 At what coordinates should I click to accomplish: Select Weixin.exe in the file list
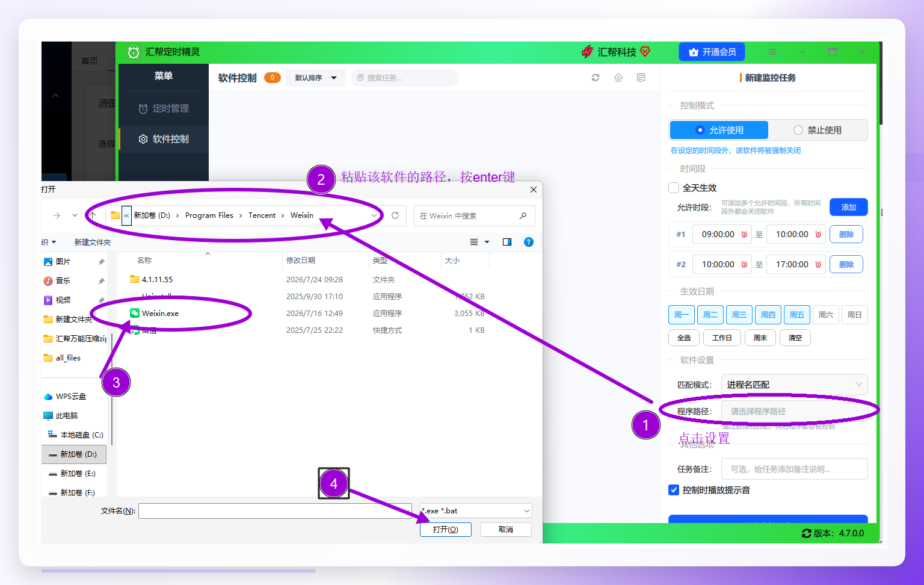tap(160, 313)
